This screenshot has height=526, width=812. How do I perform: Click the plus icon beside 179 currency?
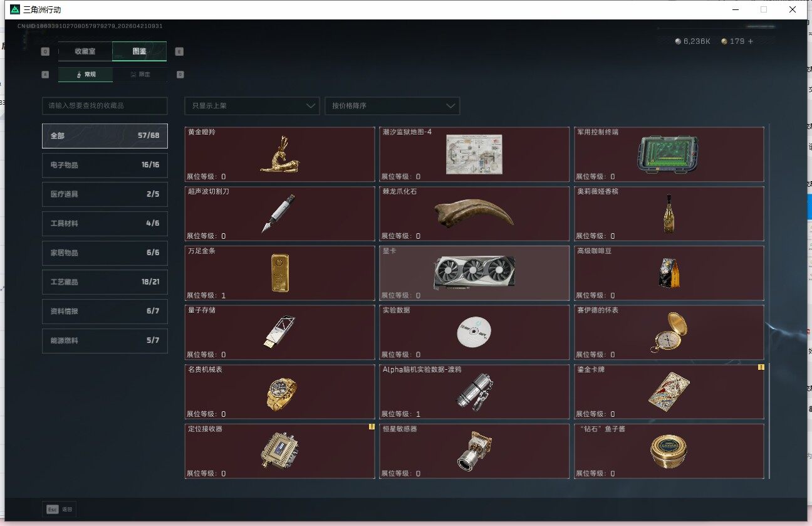[x=751, y=41]
